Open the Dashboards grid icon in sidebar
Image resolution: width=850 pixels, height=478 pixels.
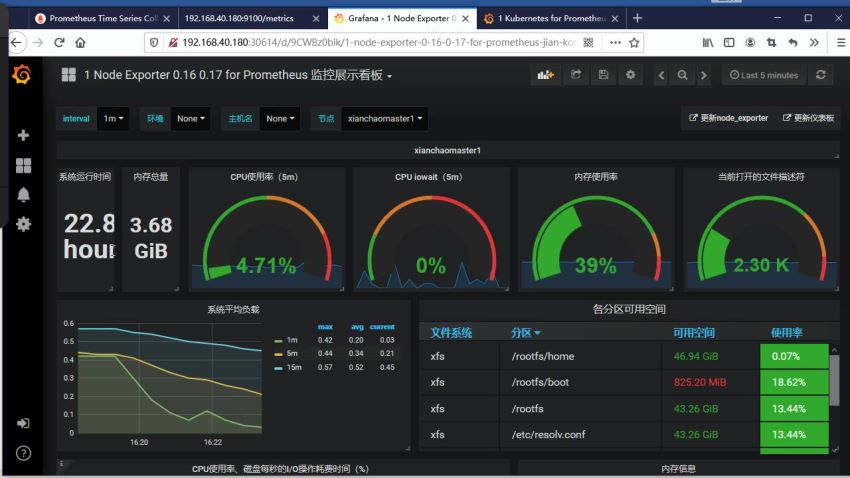click(x=23, y=165)
